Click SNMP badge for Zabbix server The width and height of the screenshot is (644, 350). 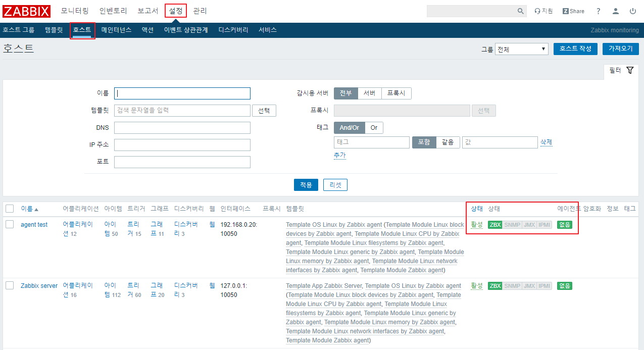[x=512, y=286]
